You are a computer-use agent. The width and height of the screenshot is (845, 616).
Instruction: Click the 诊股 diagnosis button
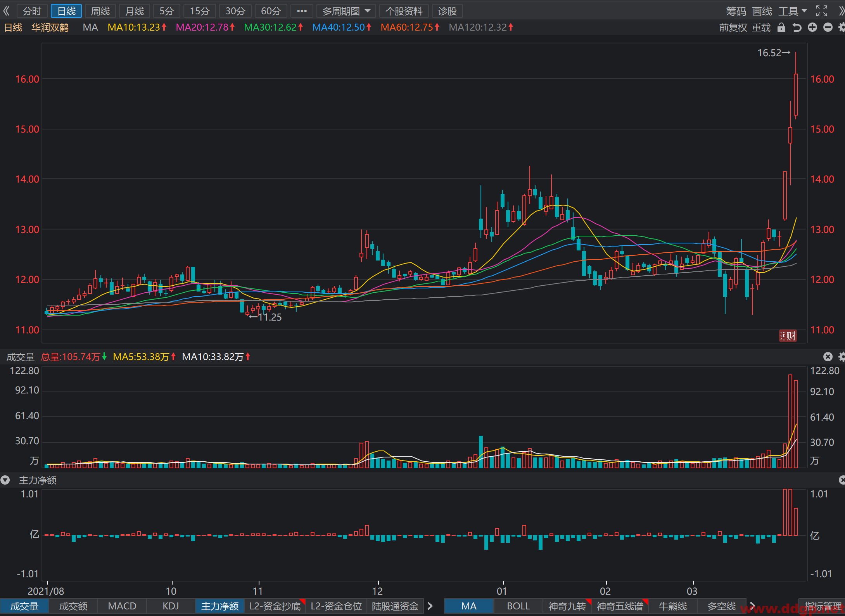(448, 11)
